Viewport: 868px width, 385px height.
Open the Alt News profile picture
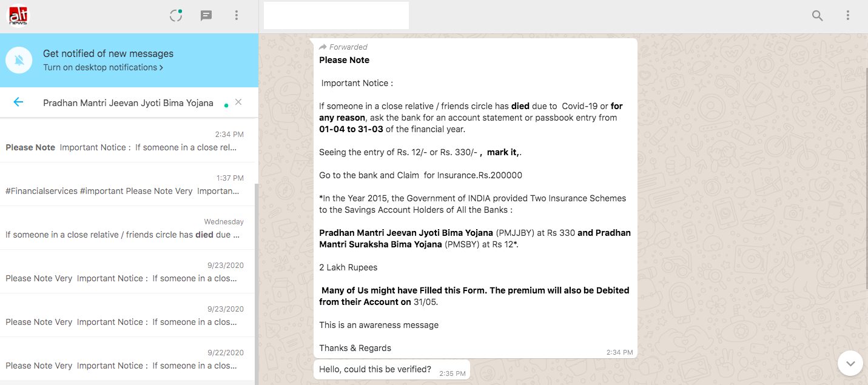18,16
